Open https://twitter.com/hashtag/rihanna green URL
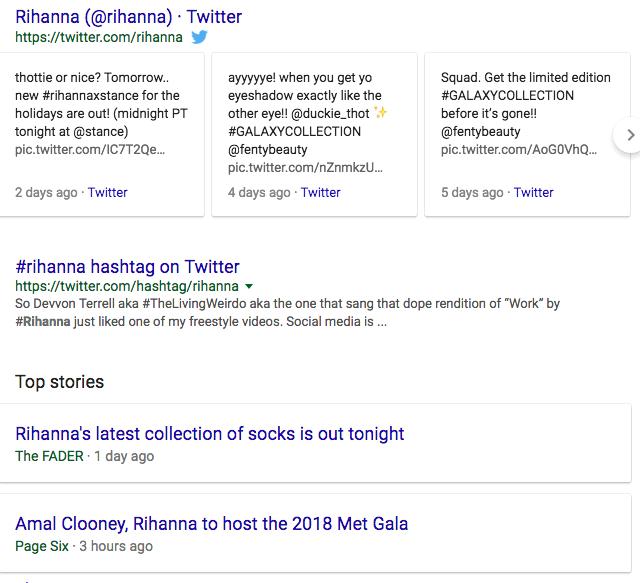 [x=127, y=286]
